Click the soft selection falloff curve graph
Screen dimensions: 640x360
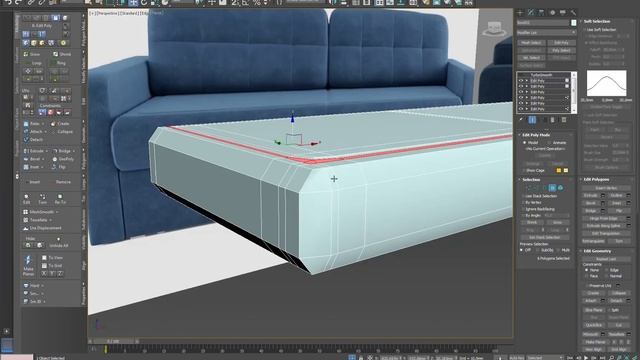tap(606, 83)
